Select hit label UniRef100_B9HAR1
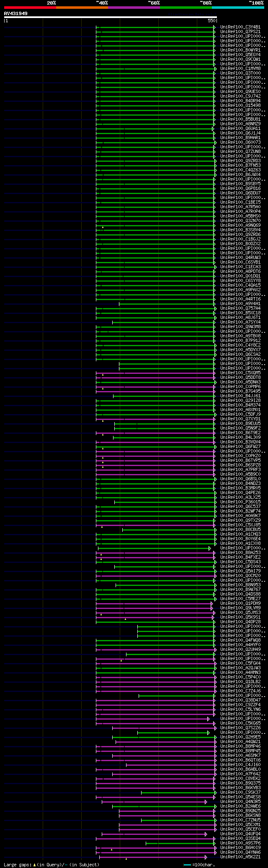 click(240, 138)
